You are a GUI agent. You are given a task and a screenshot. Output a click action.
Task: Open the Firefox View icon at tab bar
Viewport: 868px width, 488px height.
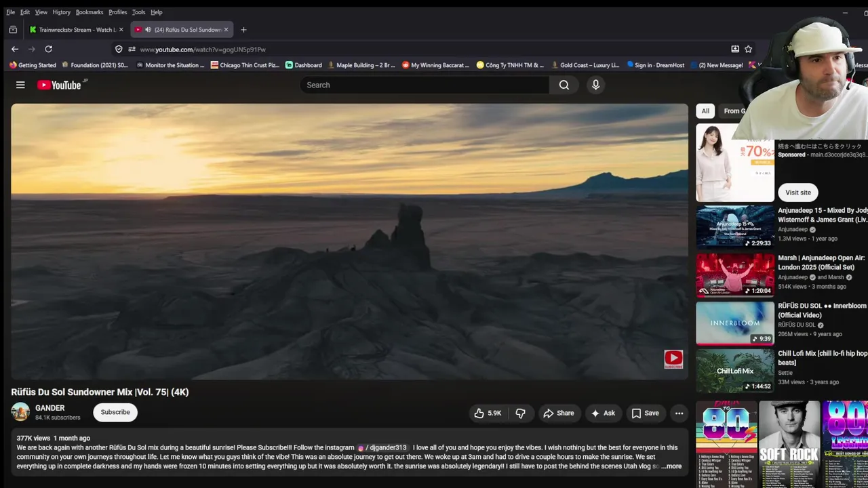click(12, 30)
